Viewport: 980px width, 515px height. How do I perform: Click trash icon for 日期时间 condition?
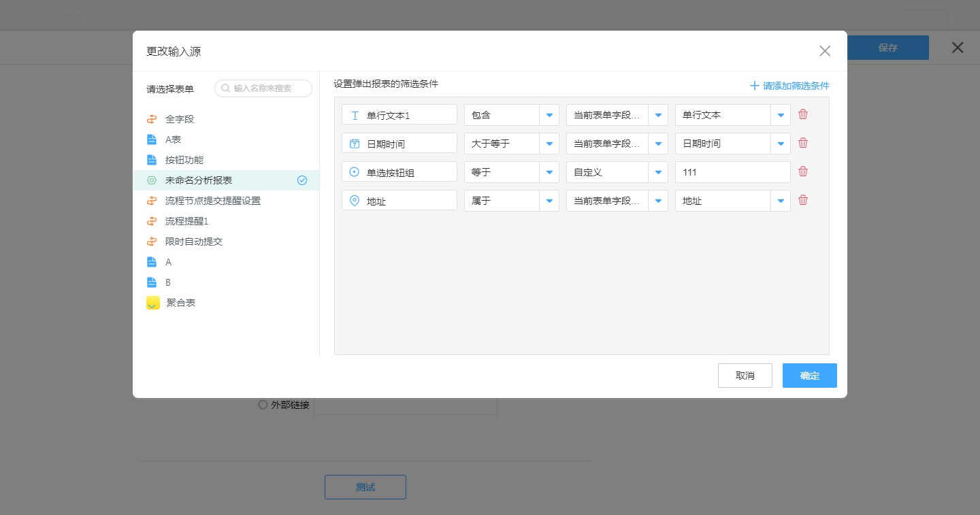[803, 143]
